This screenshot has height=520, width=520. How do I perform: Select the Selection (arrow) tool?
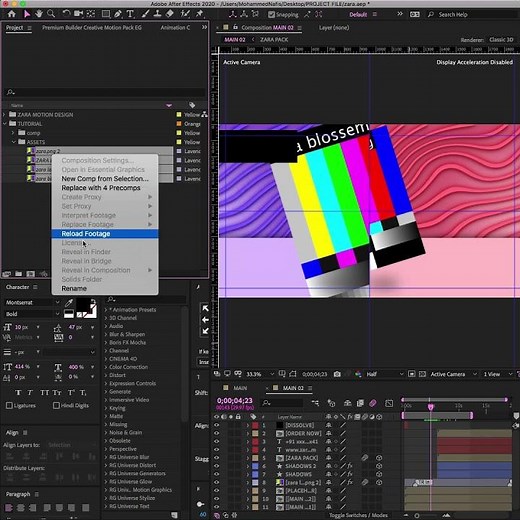(27, 14)
